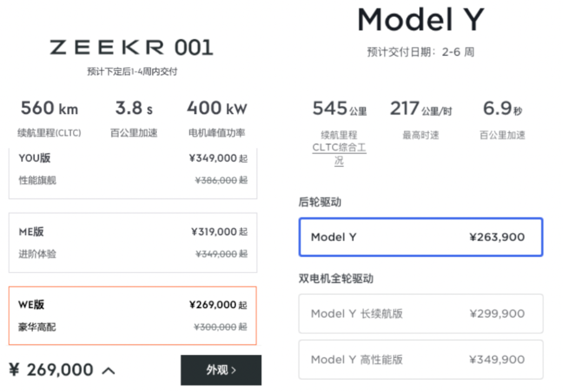563x392 pixels.
Task: Click the 外观 next button
Action: [221, 370]
